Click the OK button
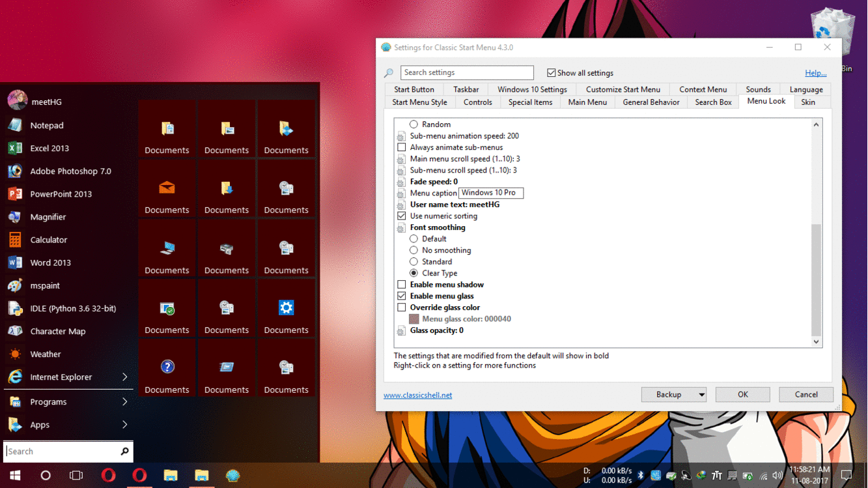This screenshot has width=868, height=488. [x=742, y=395]
